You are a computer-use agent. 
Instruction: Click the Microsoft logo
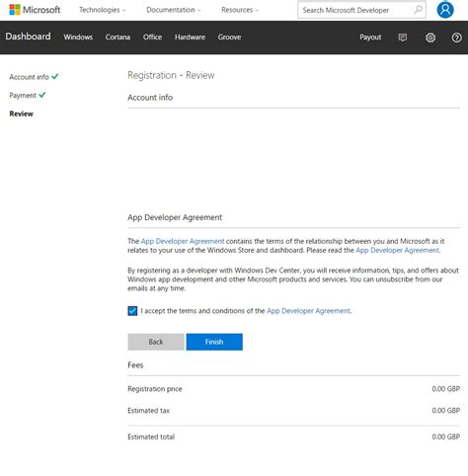click(x=35, y=10)
